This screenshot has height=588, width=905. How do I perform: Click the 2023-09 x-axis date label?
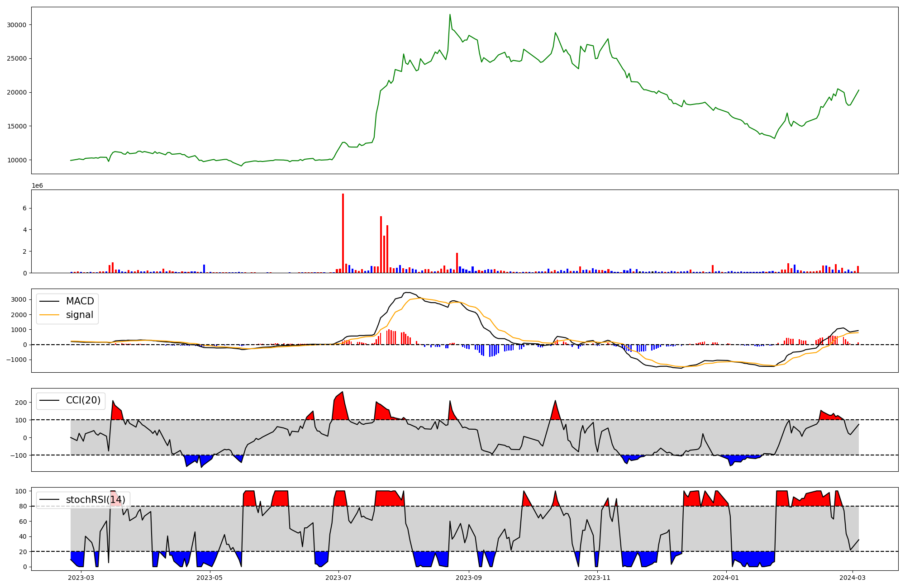click(x=469, y=578)
